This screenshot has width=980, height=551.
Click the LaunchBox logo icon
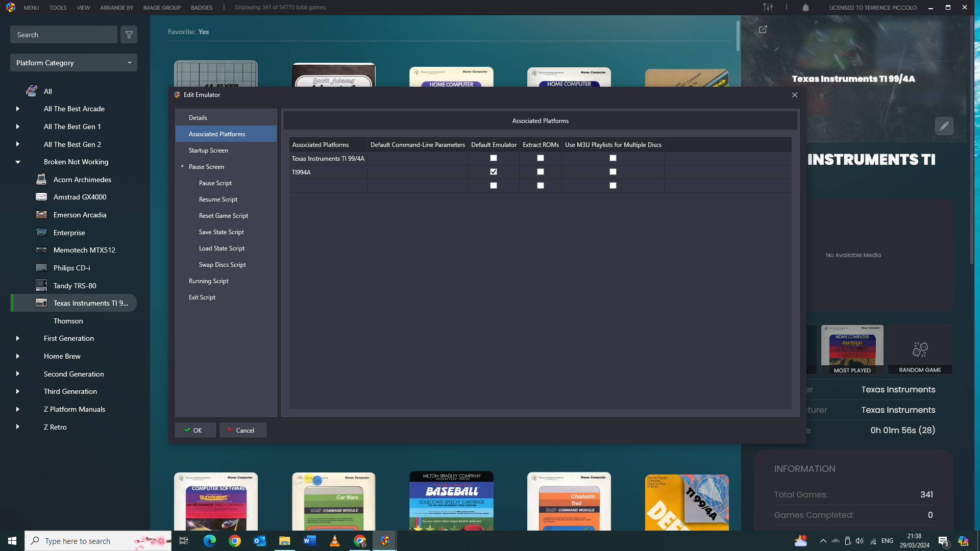[x=11, y=7]
